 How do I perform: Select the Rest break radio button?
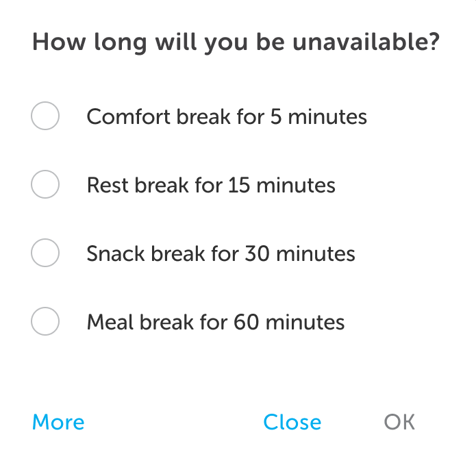(45, 185)
